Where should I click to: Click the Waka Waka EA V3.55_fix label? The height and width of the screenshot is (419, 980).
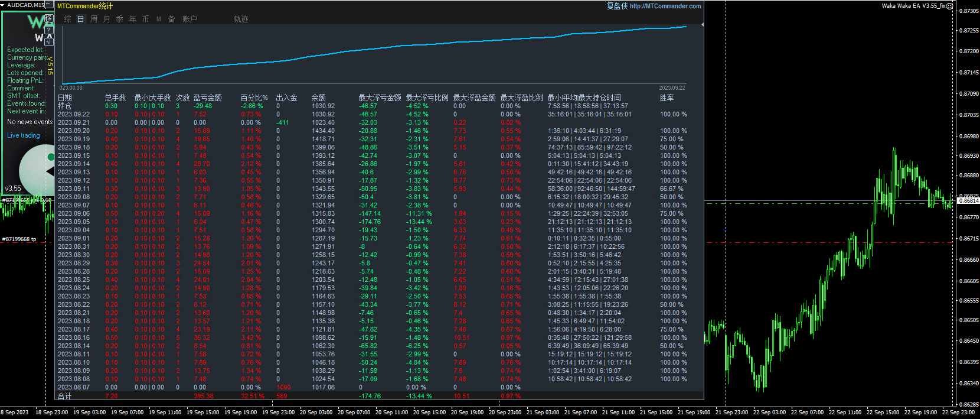point(913,6)
